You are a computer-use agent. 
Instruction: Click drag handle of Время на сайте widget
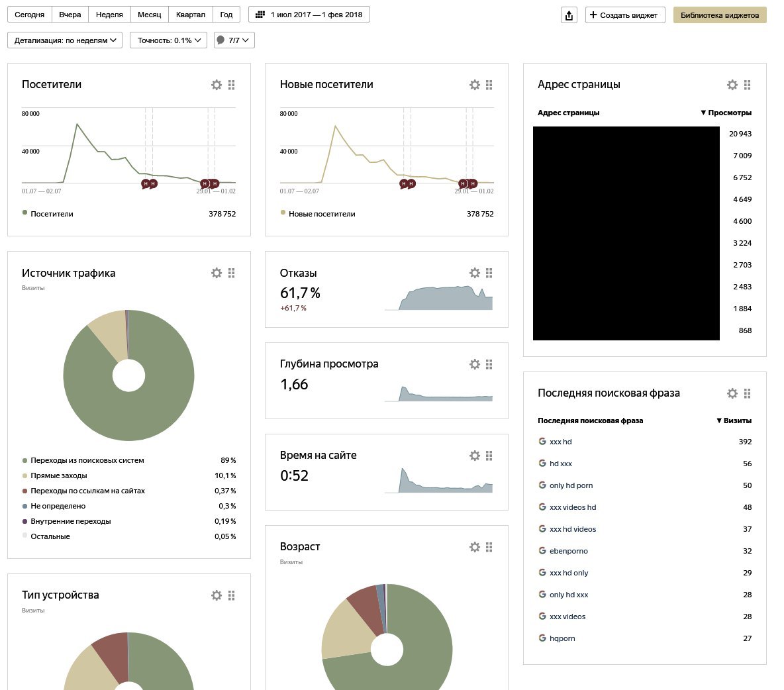489,456
